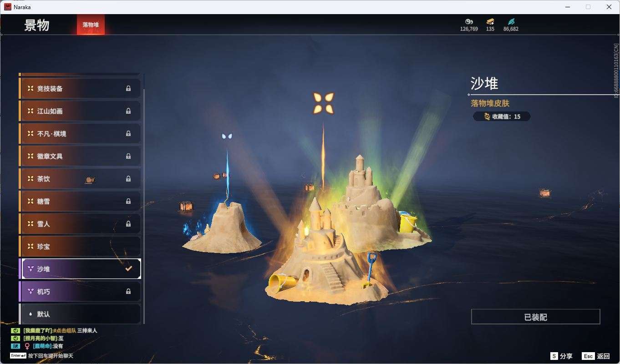The image size is (620, 364).
Task: Select the equipped 沙堆 skin entry
Action: [x=80, y=269]
